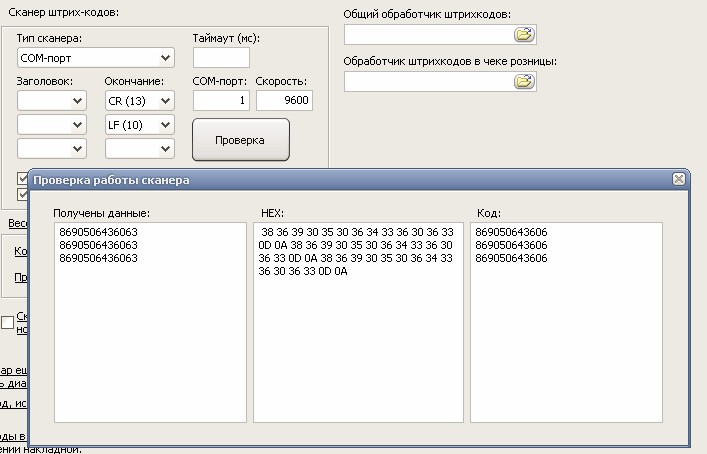
Task: Click the Проверка button
Action: pyautogui.click(x=241, y=140)
